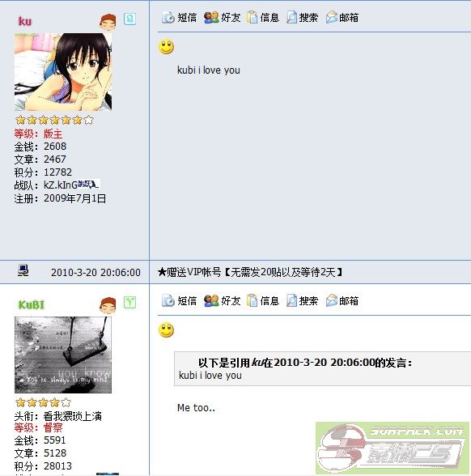Click KuBI's swing avatar image
Image resolution: width=471 pixels, height=476 pixels.
(63, 355)
